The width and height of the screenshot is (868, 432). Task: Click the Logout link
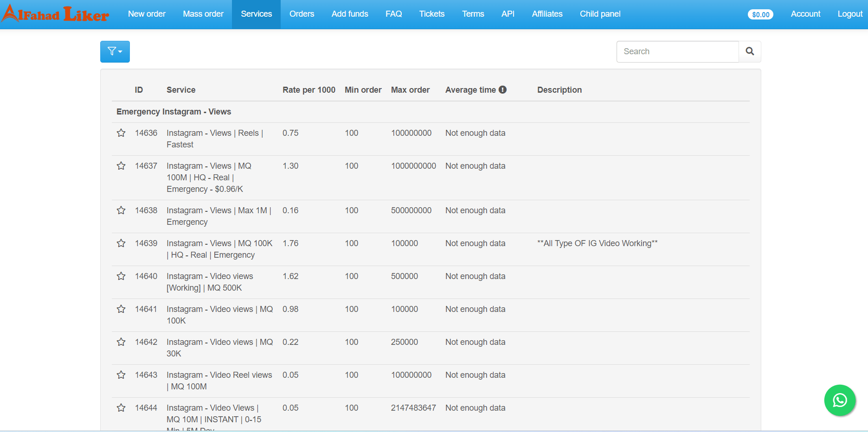850,14
